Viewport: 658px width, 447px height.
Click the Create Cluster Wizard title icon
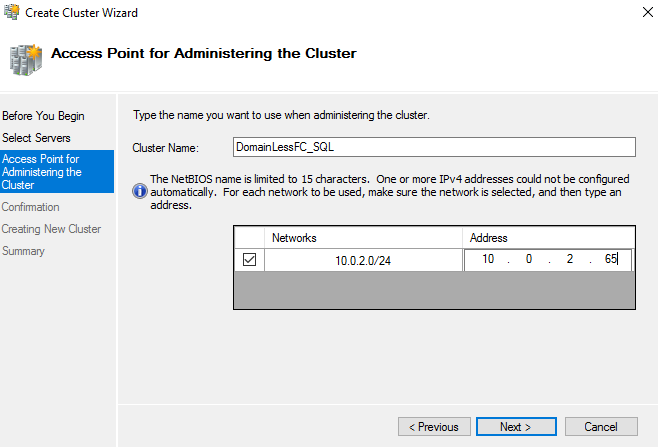point(12,12)
